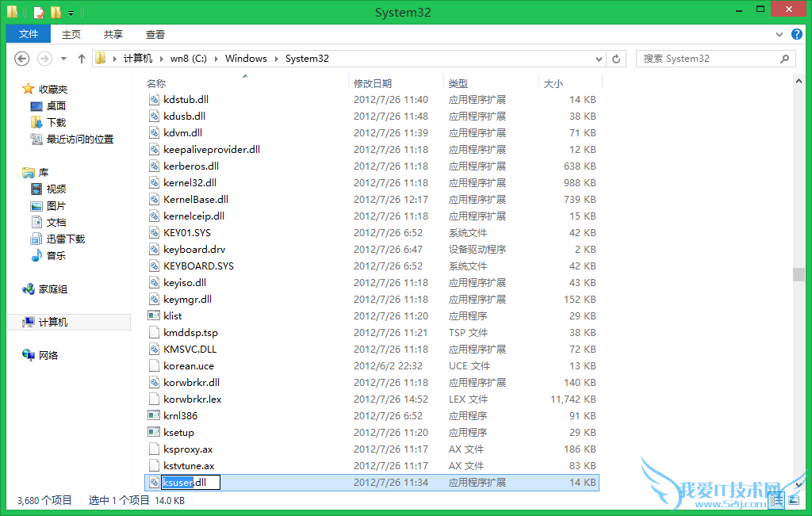Click the ksuser.dll rename text box
812x516 pixels.
pyautogui.click(x=190, y=483)
